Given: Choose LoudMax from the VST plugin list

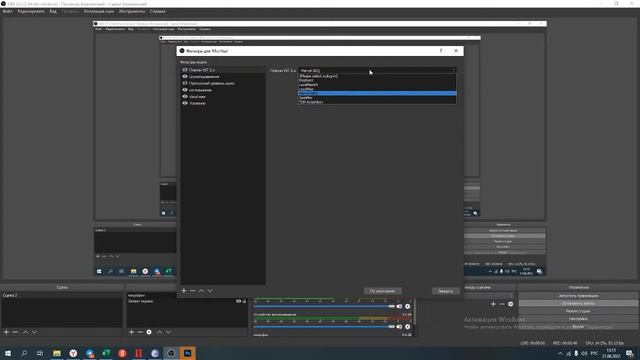Looking at the screenshot, I should click(377, 89).
